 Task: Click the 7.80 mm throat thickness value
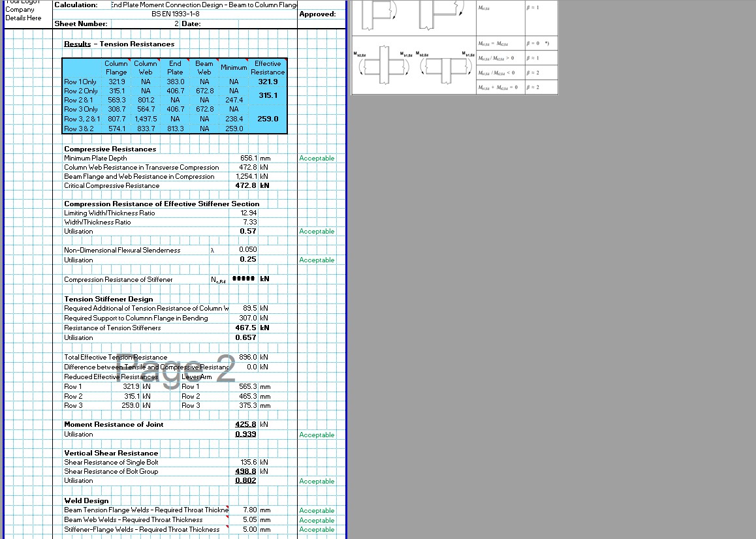click(250, 510)
